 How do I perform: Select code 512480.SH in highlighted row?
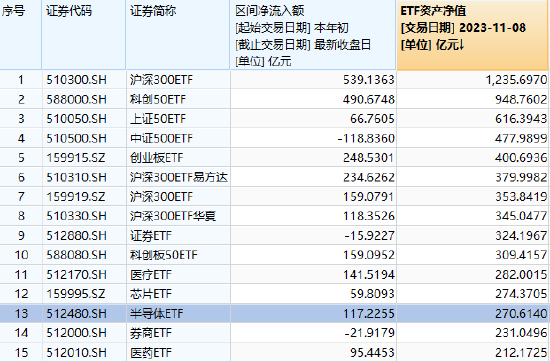pos(76,314)
